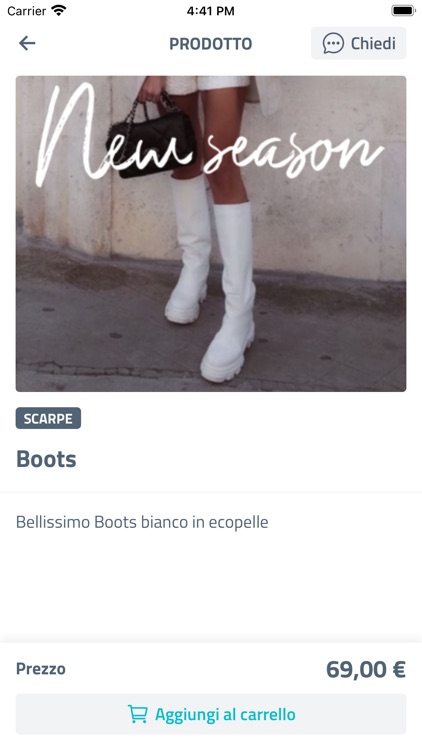
Task: Click the Boots product name heading
Action: tap(46, 459)
